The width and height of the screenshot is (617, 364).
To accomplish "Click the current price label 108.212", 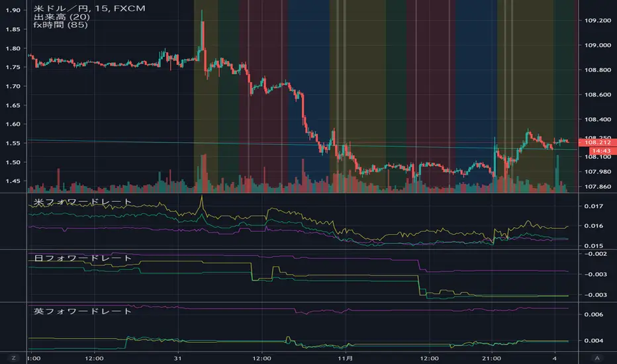I will tap(598, 142).
